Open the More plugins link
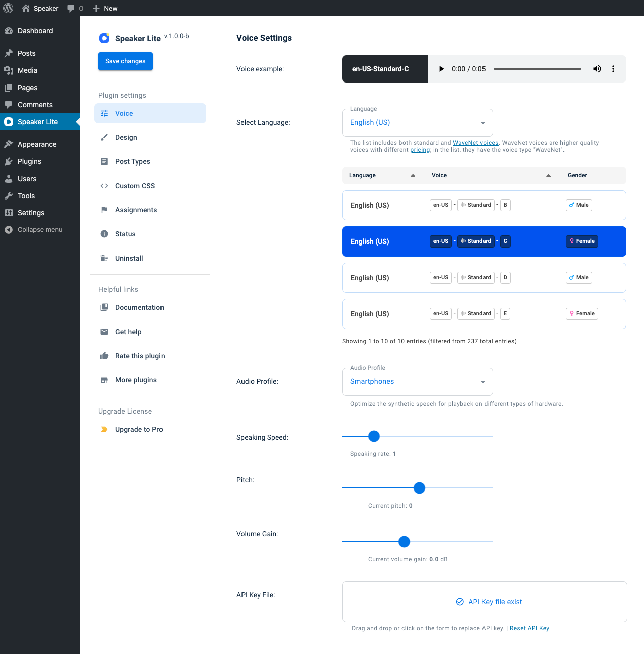Screen dimensions: 644x654 tap(150, 380)
